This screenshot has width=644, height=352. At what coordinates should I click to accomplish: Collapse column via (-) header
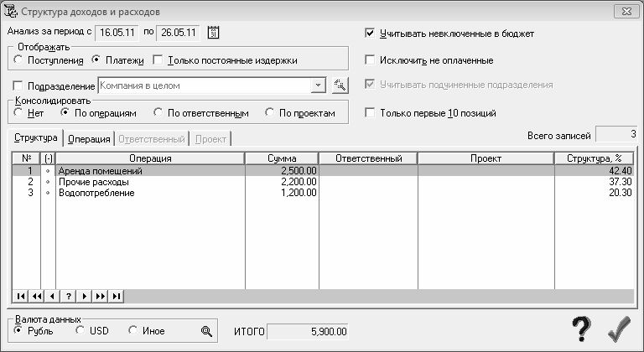point(48,158)
